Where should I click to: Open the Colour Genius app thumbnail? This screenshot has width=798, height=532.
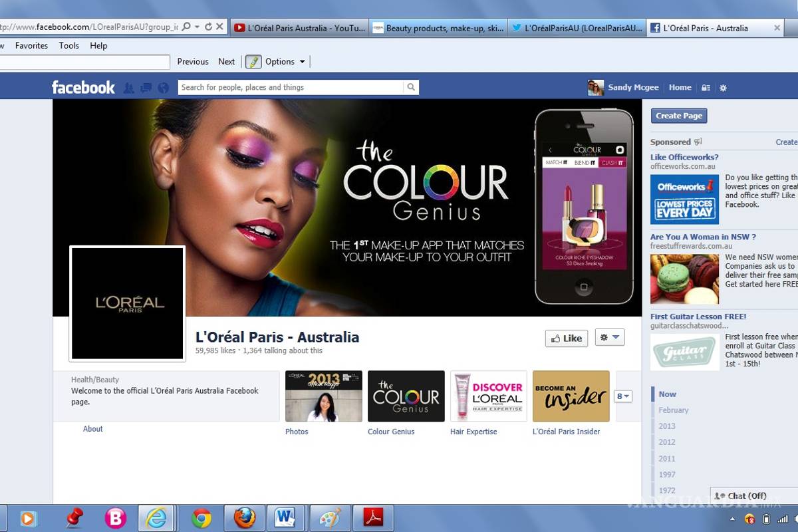[x=406, y=396]
